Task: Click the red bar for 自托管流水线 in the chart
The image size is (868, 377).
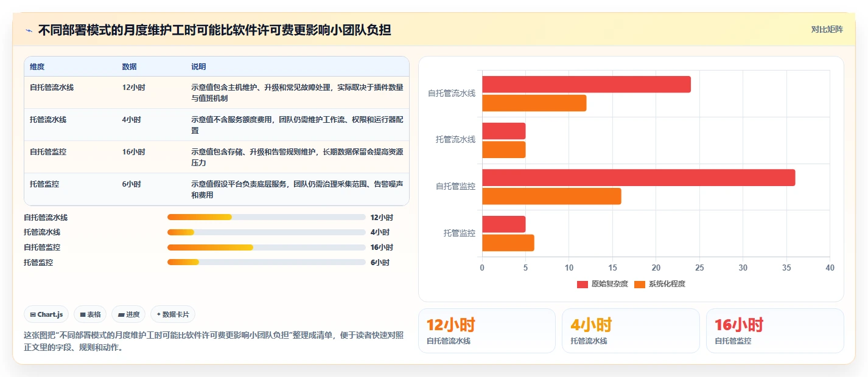Action: click(x=586, y=85)
